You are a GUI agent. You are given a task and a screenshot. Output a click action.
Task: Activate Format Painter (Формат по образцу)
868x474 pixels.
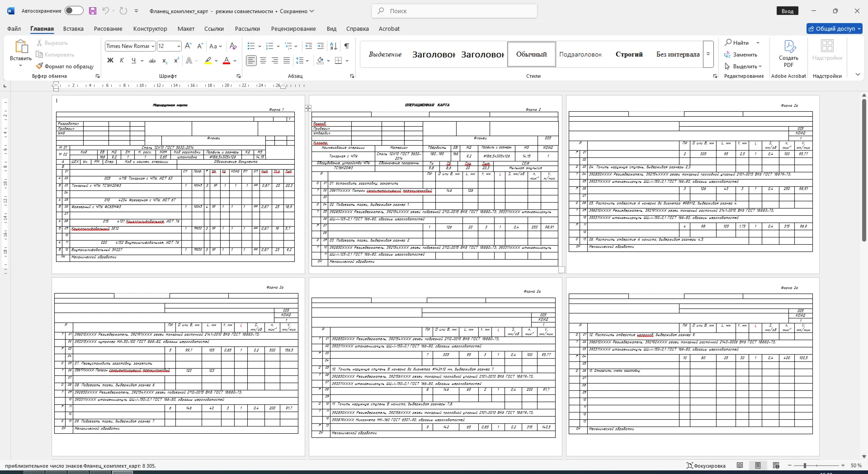click(x=65, y=66)
